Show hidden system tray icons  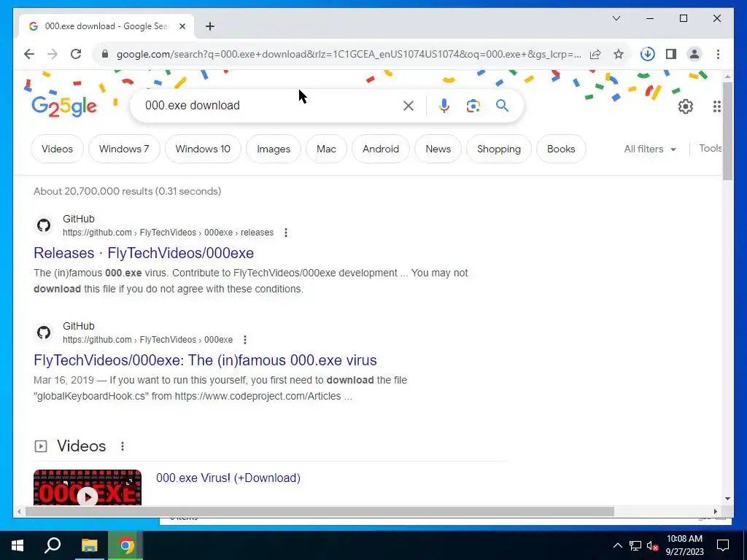617,545
